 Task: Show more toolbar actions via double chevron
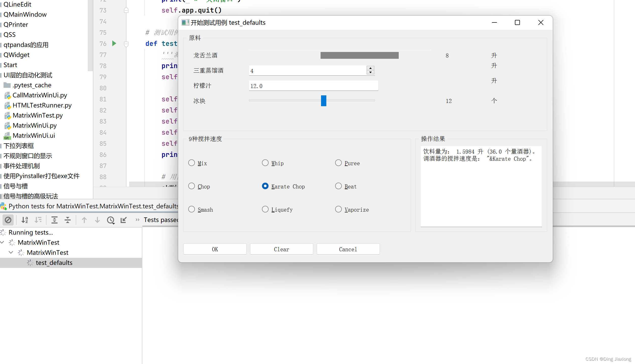(x=137, y=220)
